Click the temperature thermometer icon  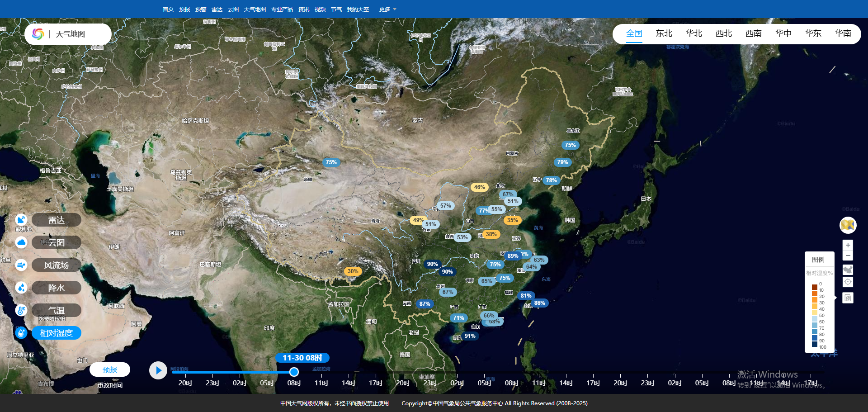coord(21,310)
